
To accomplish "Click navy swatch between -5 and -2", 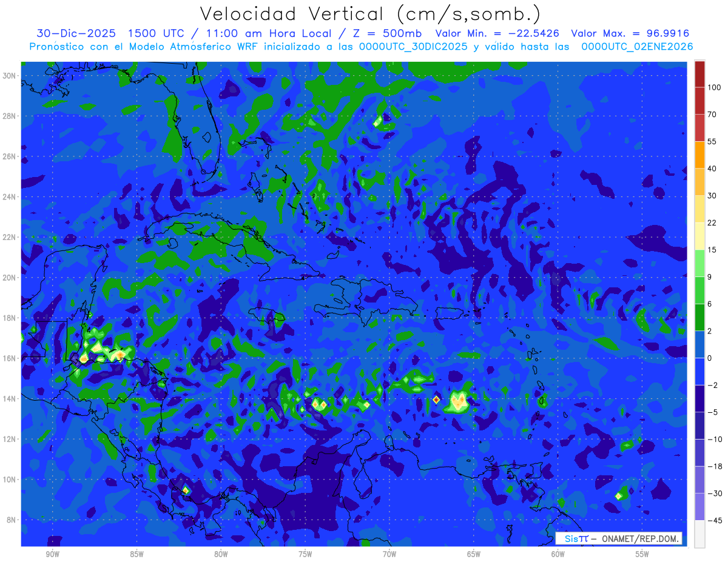I will pyautogui.click(x=699, y=398).
